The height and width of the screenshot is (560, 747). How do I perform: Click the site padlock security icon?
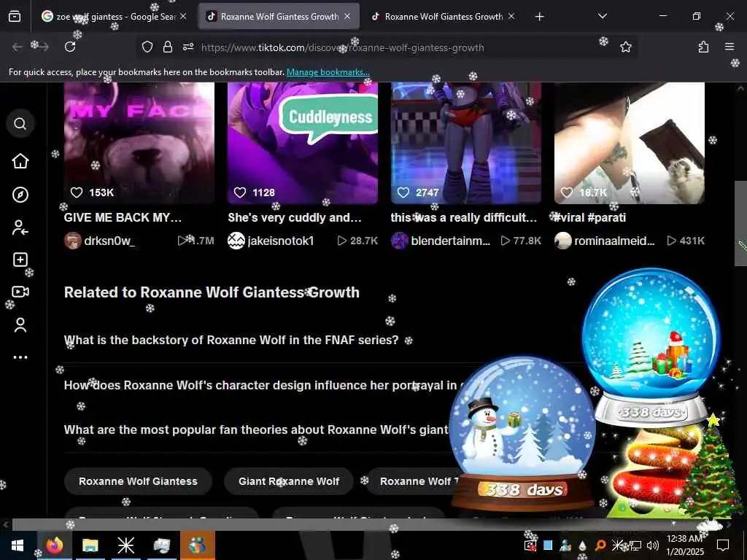(168, 47)
